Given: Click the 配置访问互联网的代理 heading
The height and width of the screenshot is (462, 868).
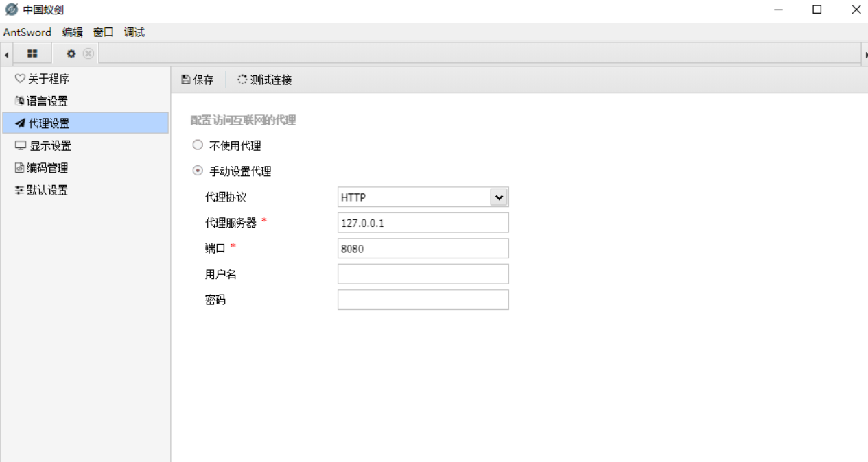Looking at the screenshot, I should pyautogui.click(x=243, y=120).
